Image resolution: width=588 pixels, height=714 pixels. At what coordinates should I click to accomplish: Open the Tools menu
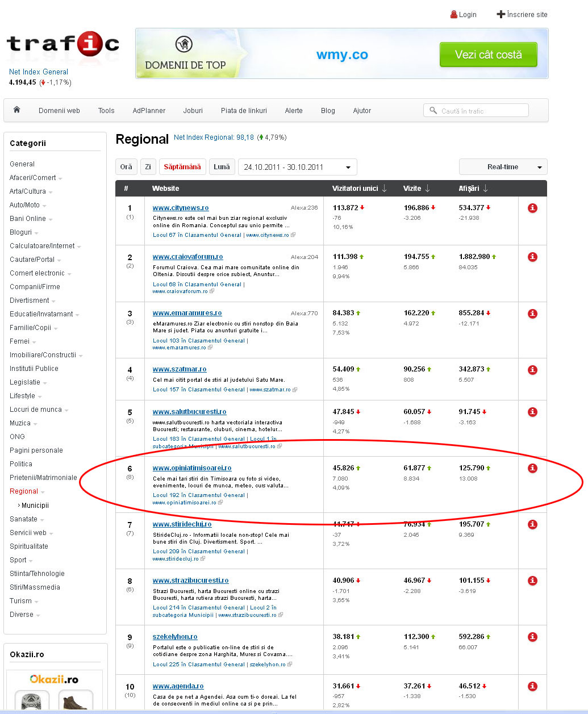[106, 111]
